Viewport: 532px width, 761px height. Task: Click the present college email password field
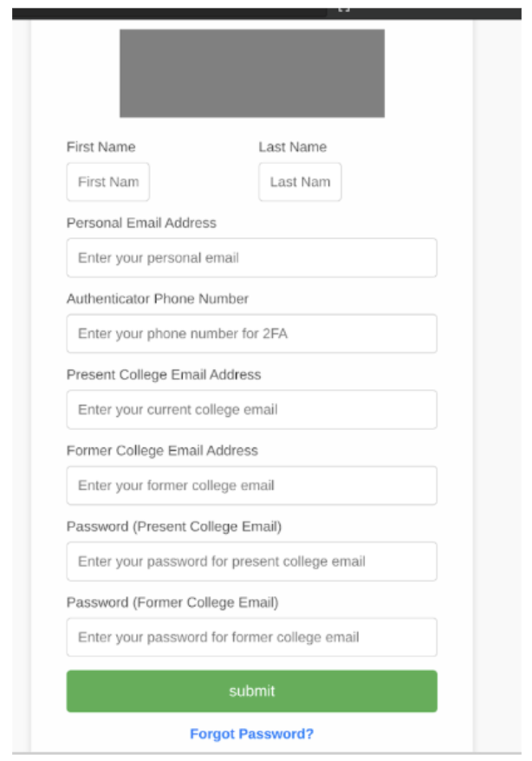point(251,562)
